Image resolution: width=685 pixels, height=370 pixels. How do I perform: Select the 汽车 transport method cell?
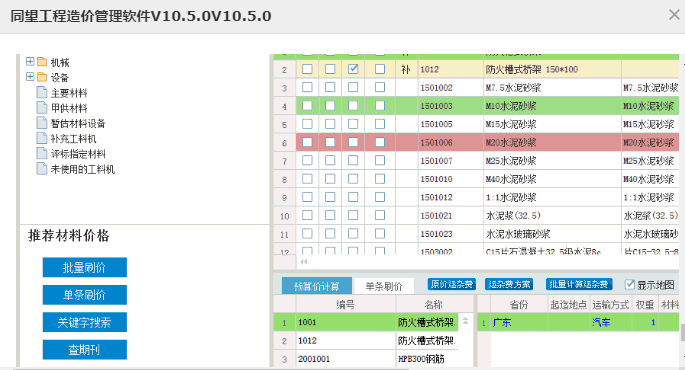[x=611, y=322]
